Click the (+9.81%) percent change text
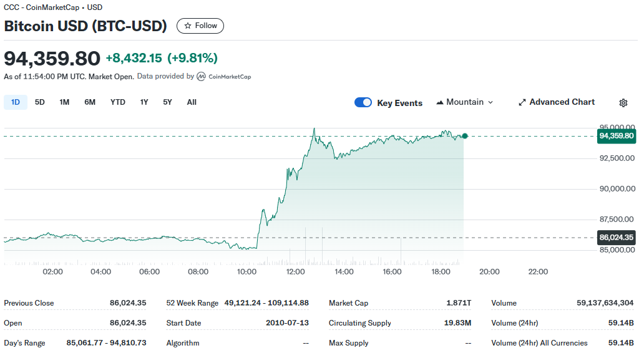The image size is (644, 358). (x=192, y=58)
